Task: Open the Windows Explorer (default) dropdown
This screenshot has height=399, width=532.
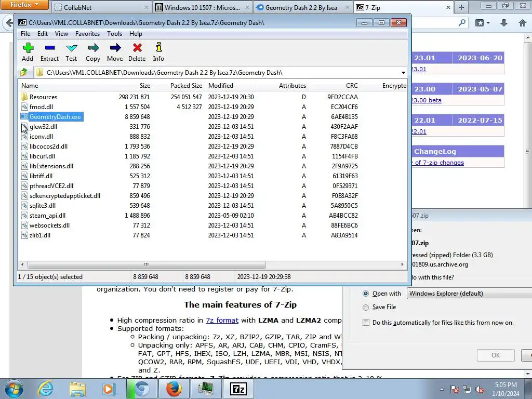Action: [x=469, y=294]
